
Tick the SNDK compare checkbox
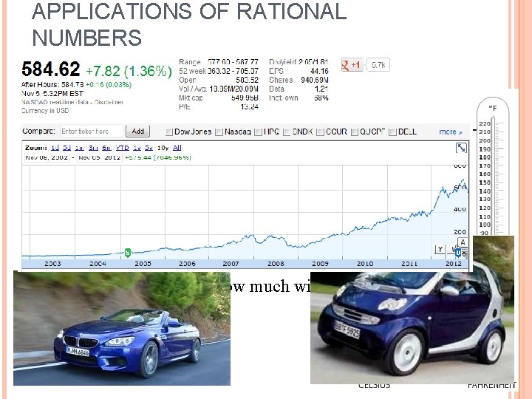click(287, 132)
